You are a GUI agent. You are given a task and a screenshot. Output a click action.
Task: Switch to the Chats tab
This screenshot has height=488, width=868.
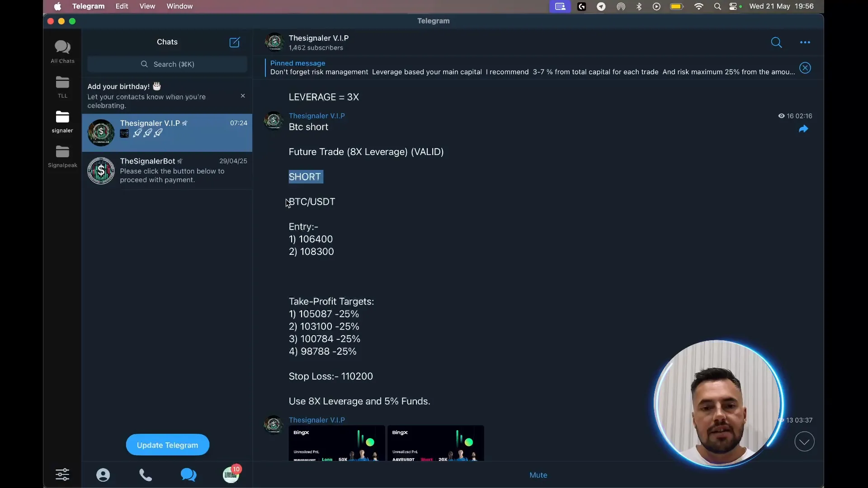(x=189, y=474)
